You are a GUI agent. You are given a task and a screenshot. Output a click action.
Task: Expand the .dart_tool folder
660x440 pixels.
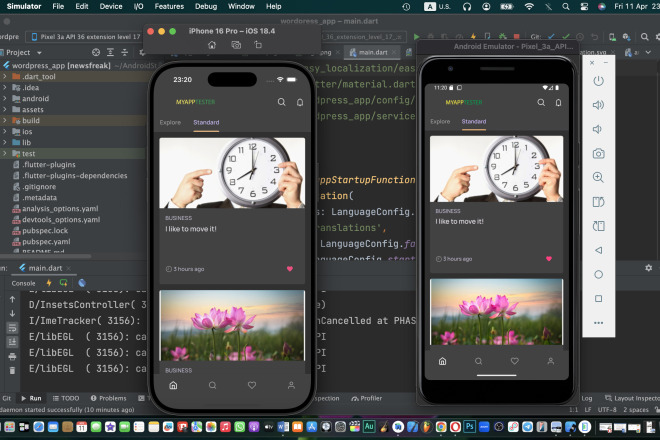pos(5,77)
